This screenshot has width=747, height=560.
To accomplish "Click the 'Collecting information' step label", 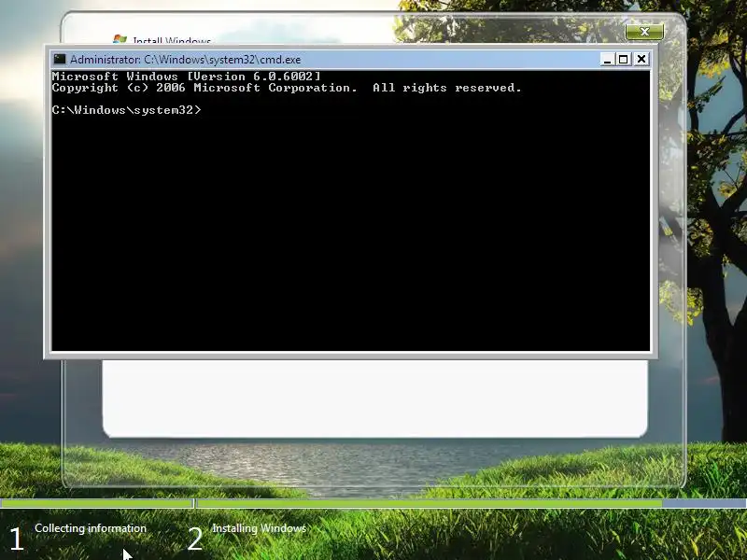I will click(91, 528).
